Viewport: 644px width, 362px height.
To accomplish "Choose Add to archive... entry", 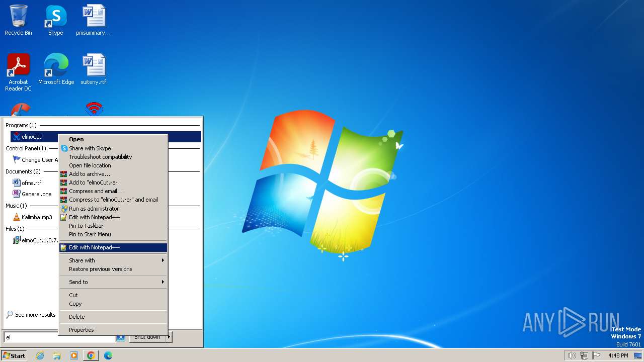I will tap(113, 174).
